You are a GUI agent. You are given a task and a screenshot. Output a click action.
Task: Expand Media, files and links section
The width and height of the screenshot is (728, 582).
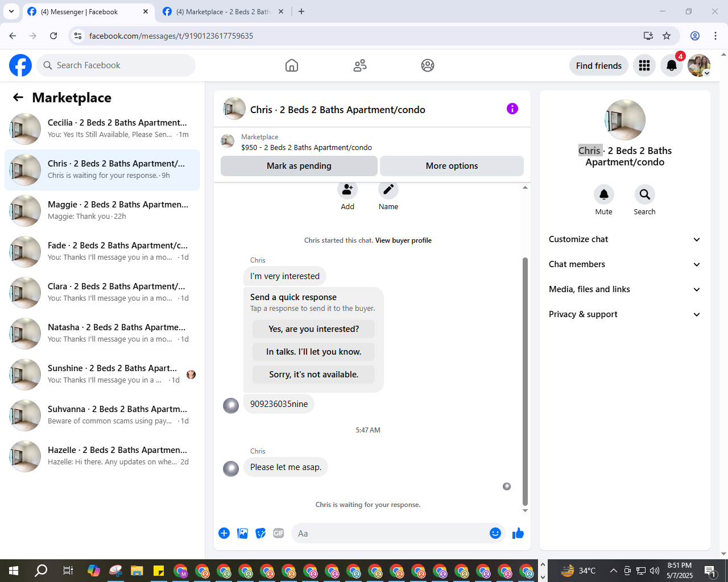point(625,289)
